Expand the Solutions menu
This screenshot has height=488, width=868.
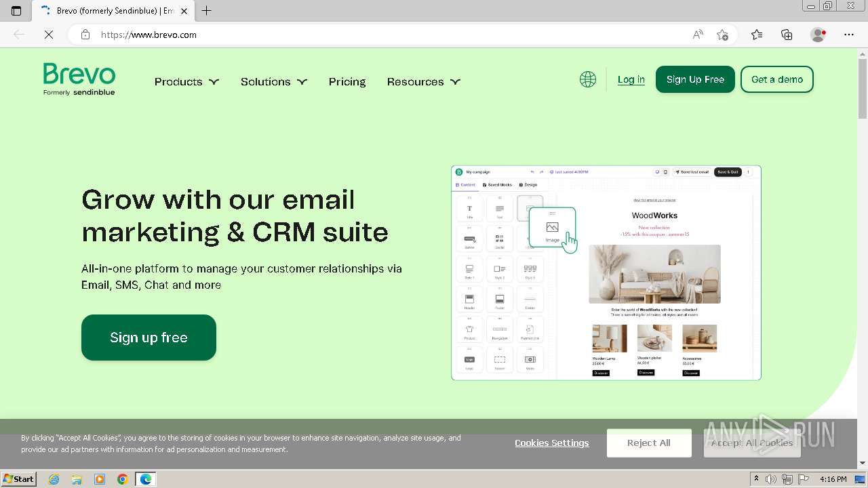[274, 81]
